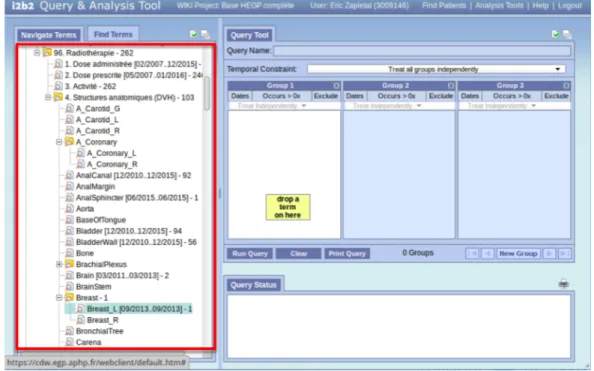Select the Query Status tab
The width and height of the screenshot is (594, 371).
tap(253, 285)
